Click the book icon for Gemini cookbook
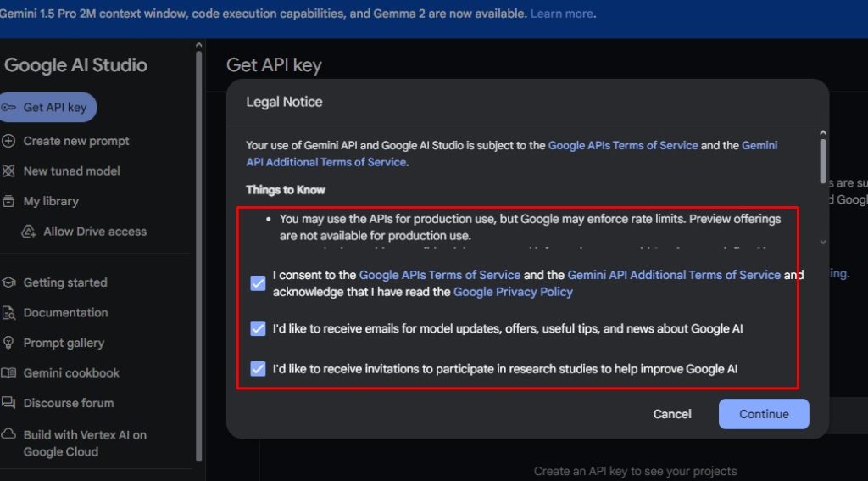The width and height of the screenshot is (868, 481). point(8,373)
